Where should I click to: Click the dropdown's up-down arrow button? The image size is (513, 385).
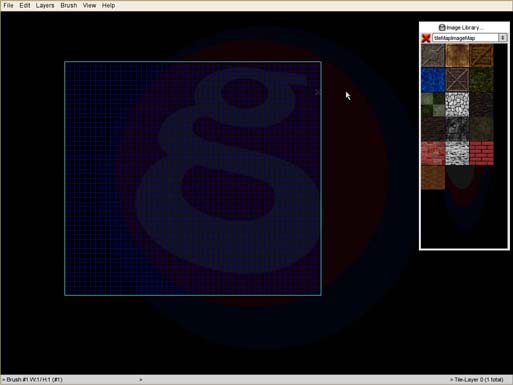(x=503, y=38)
